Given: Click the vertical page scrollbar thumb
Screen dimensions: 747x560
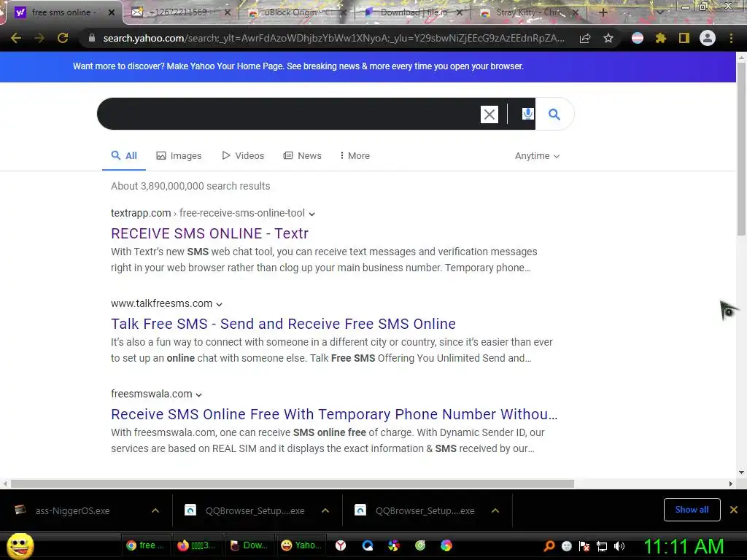Looking at the screenshot, I should tap(741, 147).
